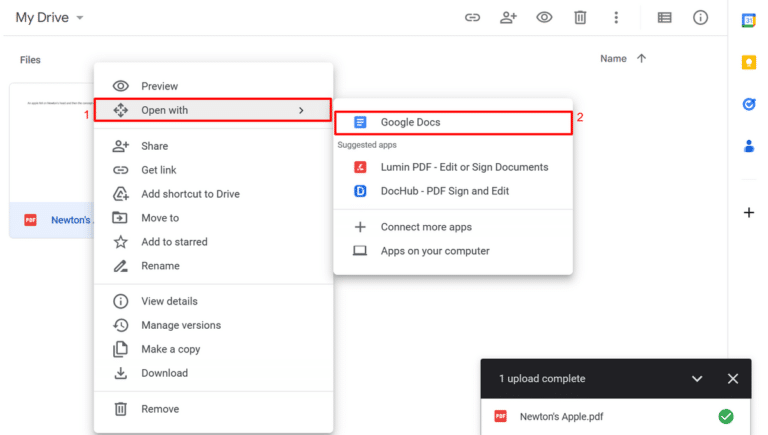Toggle preview eye icon in toolbar
The image size is (768, 435).
click(544, 18)
